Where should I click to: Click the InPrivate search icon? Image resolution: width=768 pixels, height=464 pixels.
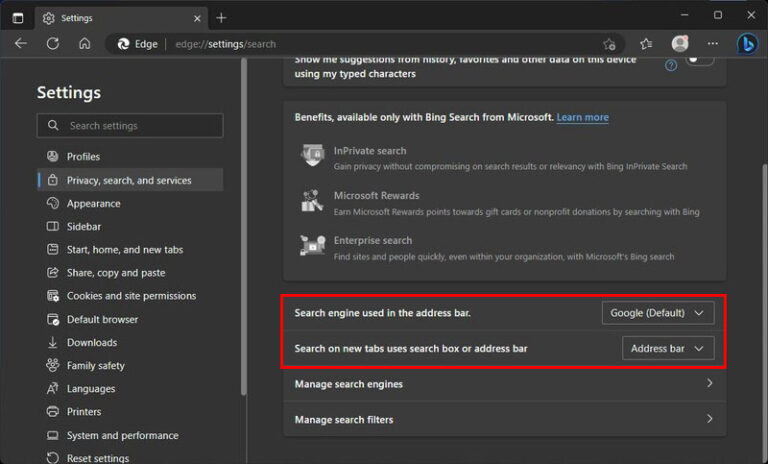pos(312,155)
